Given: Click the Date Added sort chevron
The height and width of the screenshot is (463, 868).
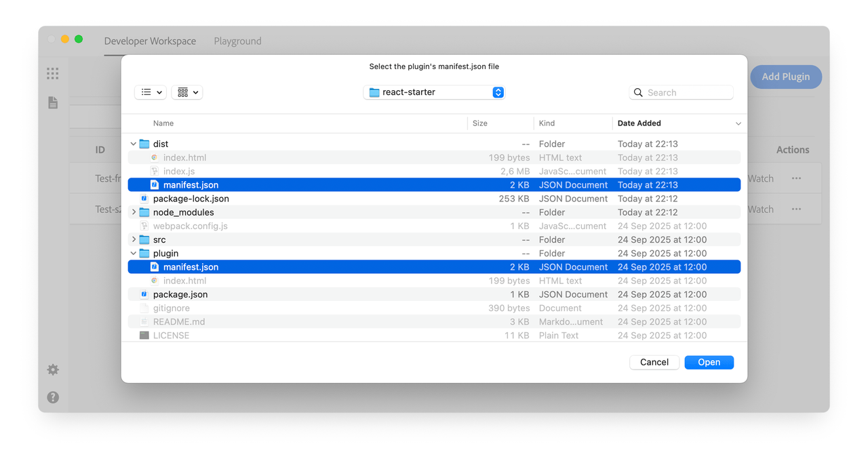Looking at the screenshot, I should pyautogui.click(x=738, y=123).
